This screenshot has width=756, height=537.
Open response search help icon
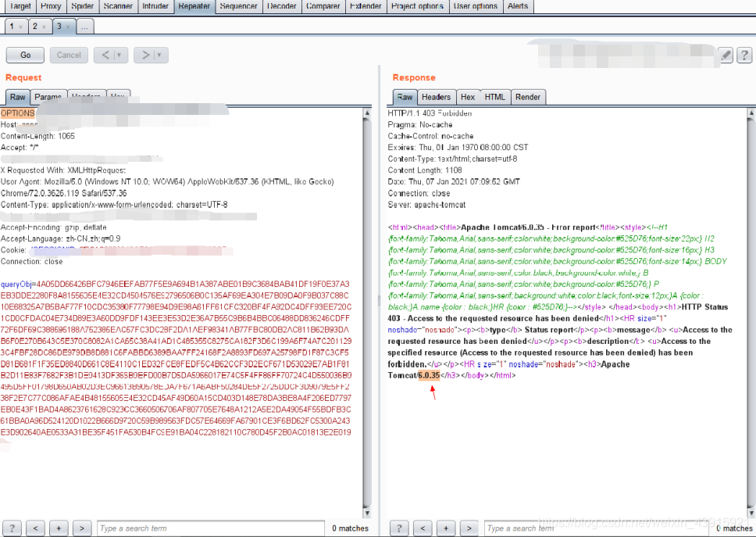pos(399,528)
